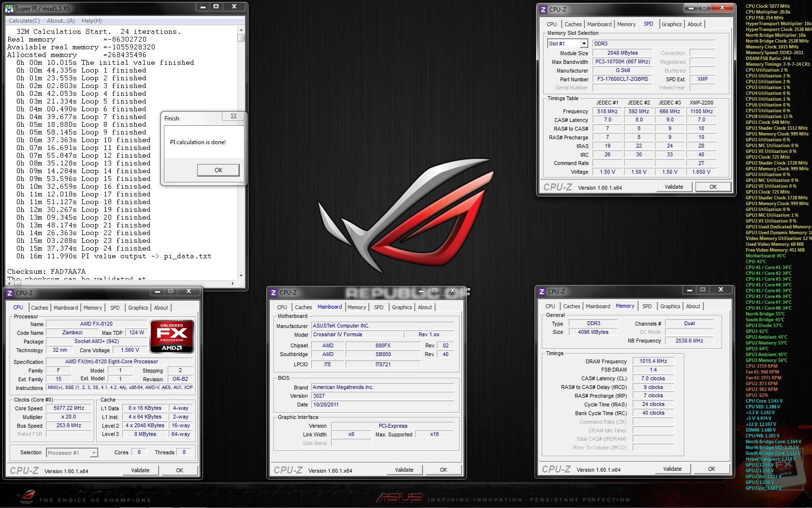Minimize the CPU-Z CPU window
The height and width of the screenshot is (508, 812).
158,291
